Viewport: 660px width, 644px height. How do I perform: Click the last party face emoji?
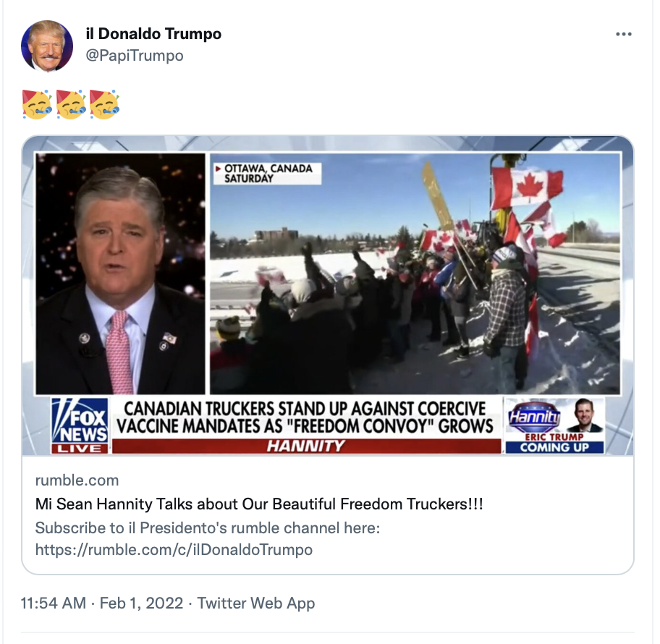tap(104, 104)
